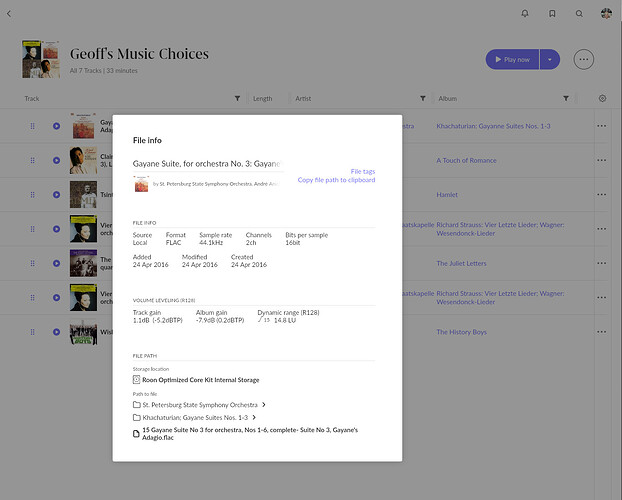This screenshot has height=500, width=622.
Task: Expand Khachaturian Gayane Suites folder path
Action: 254,417
